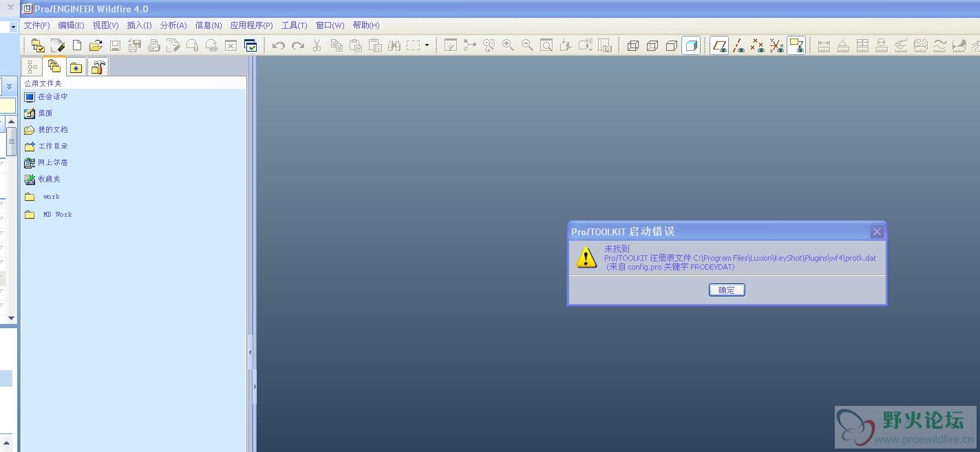Click the open file folder icon
Screen dimensions: 980x452
(x=96, y=46)
